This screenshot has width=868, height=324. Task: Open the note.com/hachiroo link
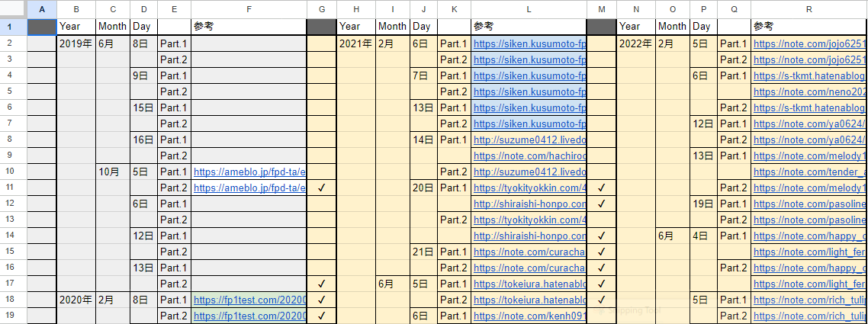pos(529,156)
